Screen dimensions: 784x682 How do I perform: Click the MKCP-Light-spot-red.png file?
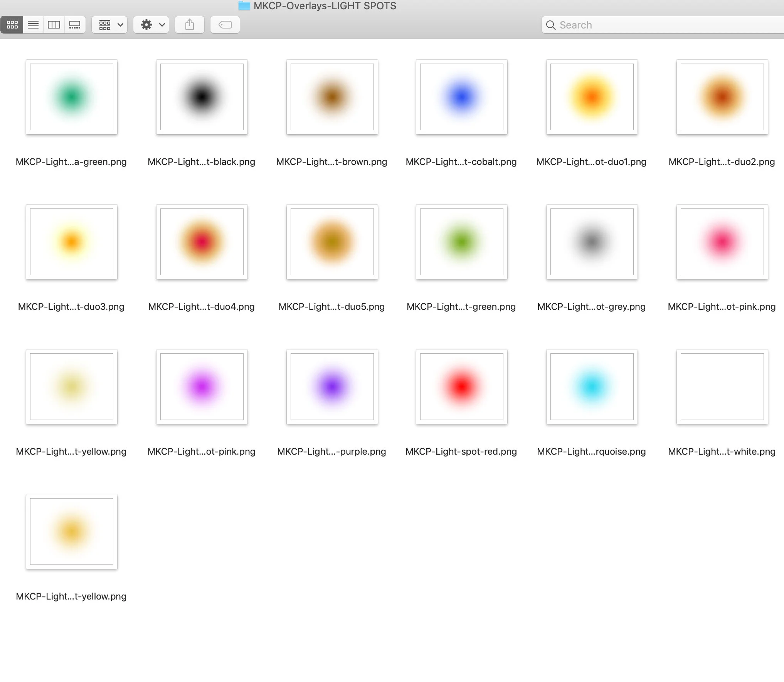pos(461,386)
